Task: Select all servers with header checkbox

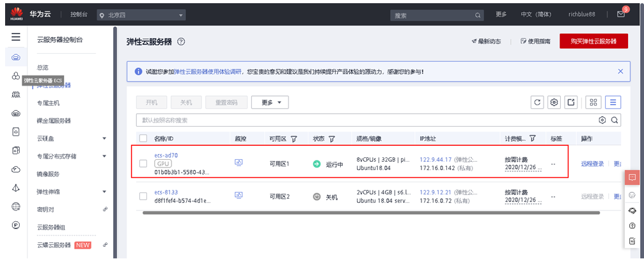Action: 143,138
